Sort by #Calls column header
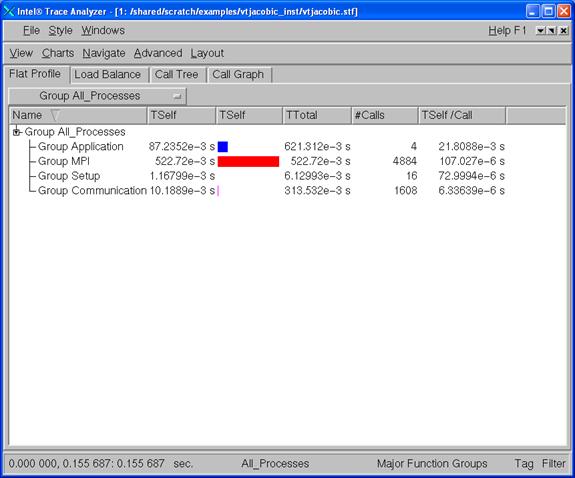The image size is (575, 478). (385, 115)
